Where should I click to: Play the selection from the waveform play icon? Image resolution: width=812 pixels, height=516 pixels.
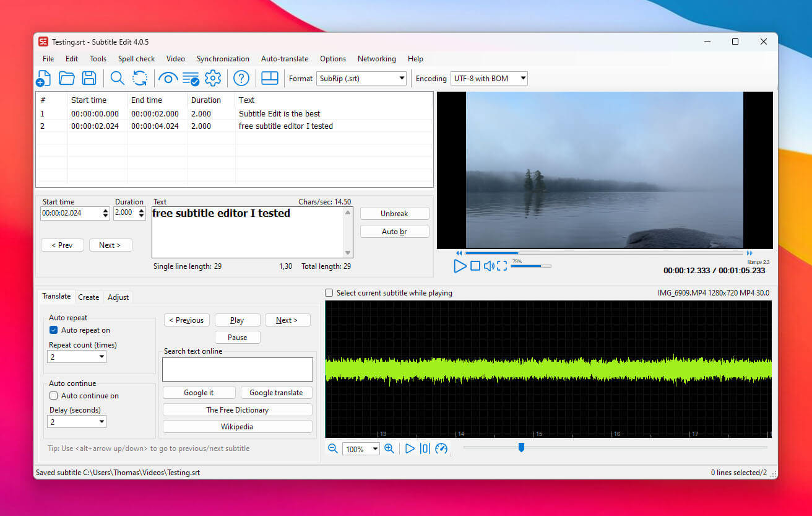tap(410, 448)
